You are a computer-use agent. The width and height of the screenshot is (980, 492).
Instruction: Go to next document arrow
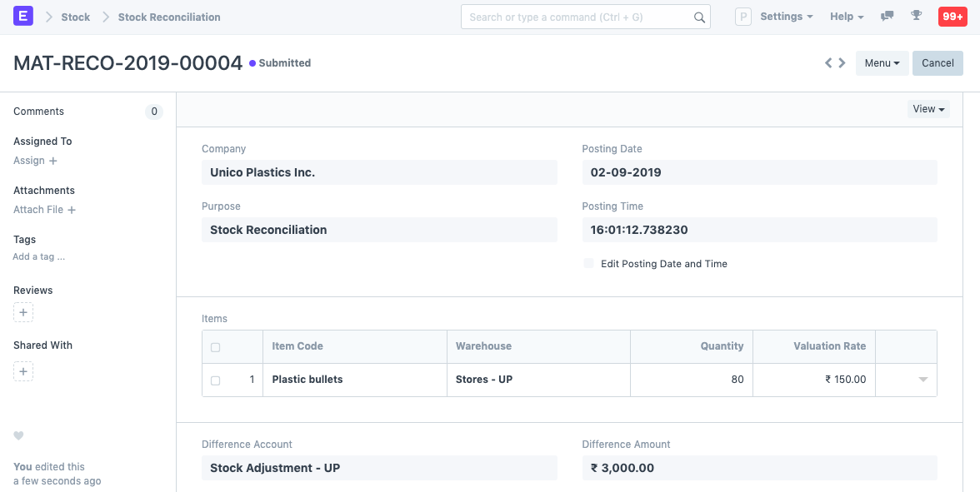(842, 63)
